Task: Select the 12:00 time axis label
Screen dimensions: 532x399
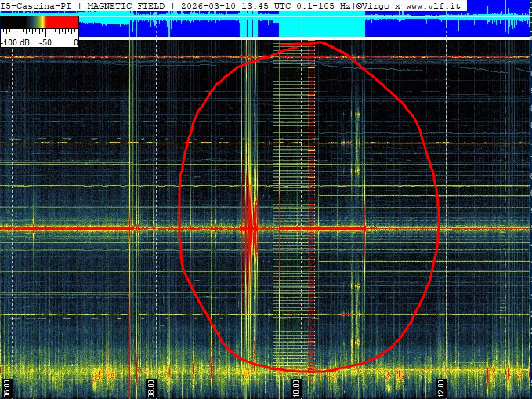Action: point(441,387)
